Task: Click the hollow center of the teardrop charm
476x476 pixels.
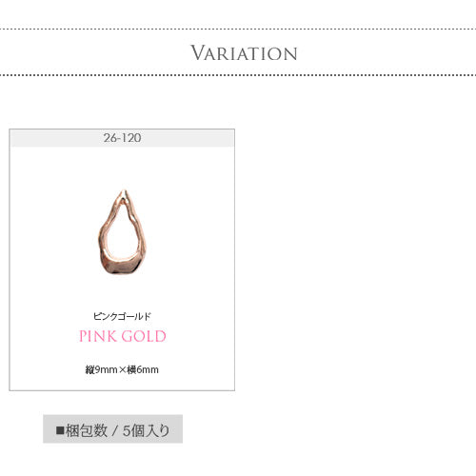Action: (x=123, y=236)
